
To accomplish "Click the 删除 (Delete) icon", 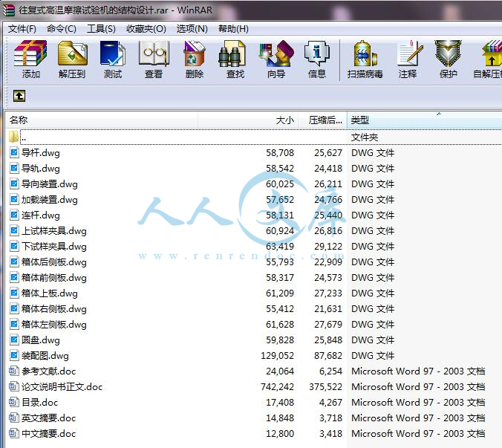I will 195,59.
